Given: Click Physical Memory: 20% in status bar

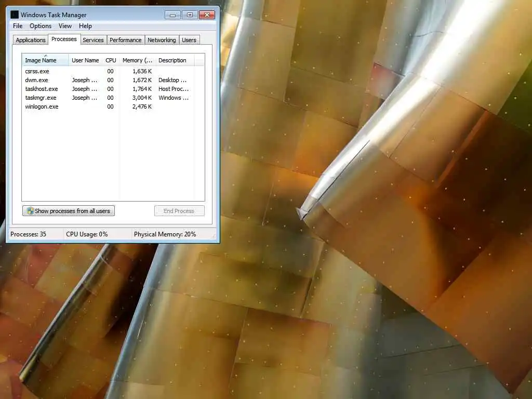Looking at the screenshot, I should coord(165,234).
